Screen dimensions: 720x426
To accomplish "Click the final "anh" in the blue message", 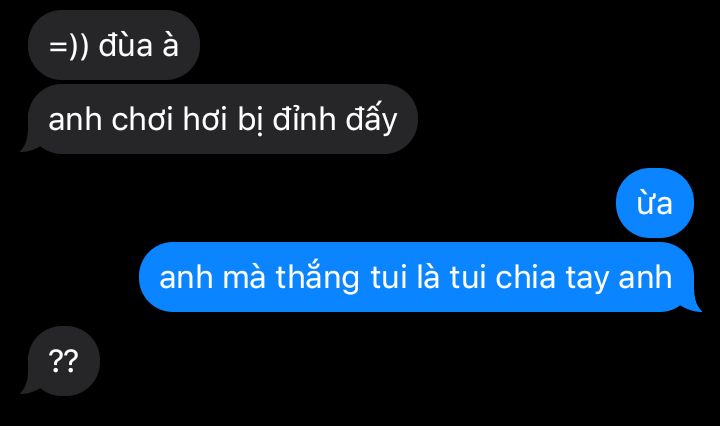I will coord(645,277).
